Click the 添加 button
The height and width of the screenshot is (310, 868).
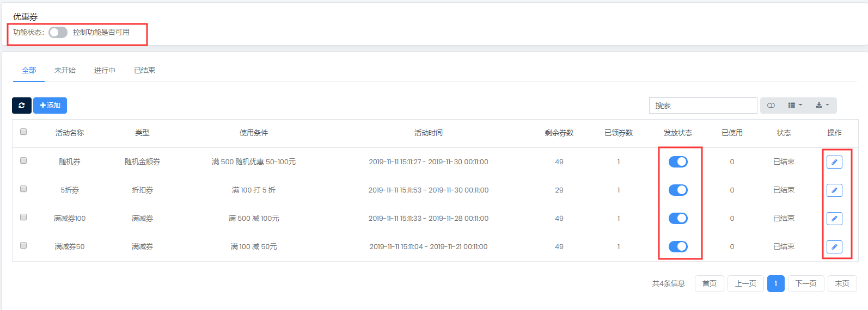pyautogui.click(x=50, y=106)
